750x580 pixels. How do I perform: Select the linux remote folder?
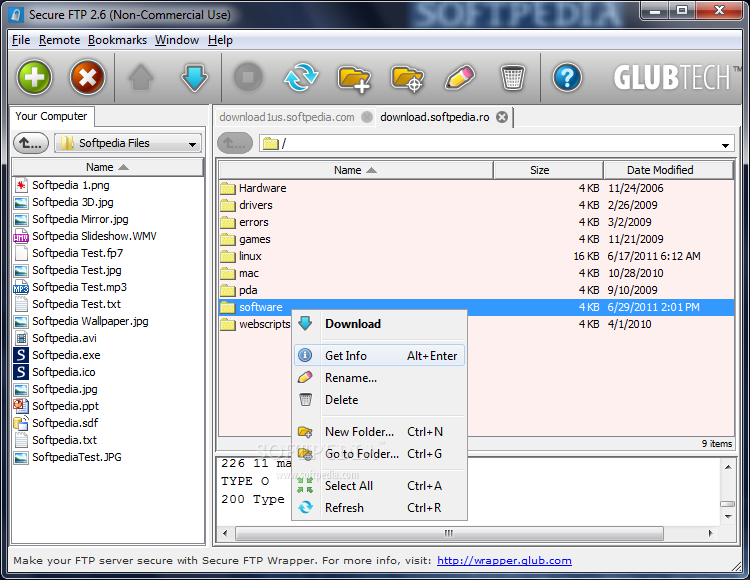pyautogui.click(x=476, y=256)
